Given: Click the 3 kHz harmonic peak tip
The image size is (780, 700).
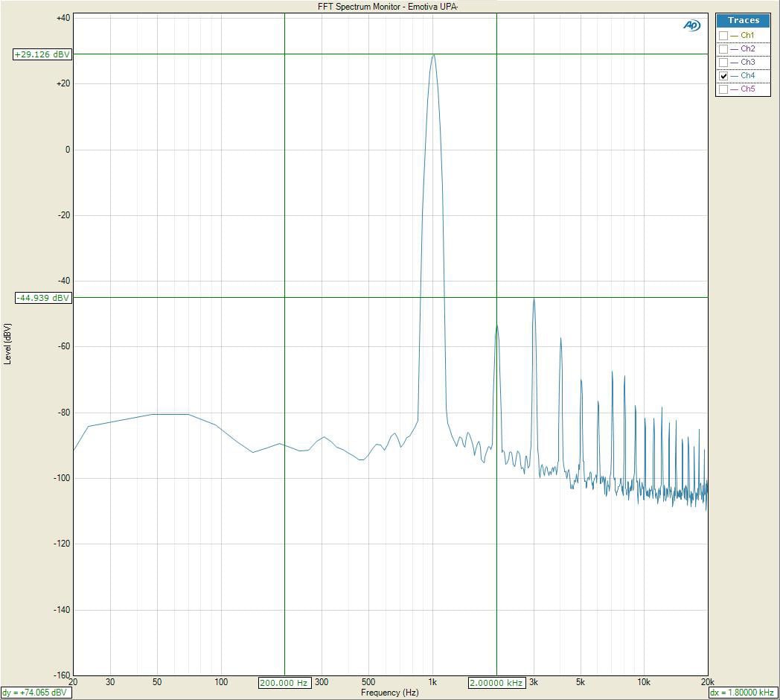Looking at the screenshot, I should click(x=534, y=299).
